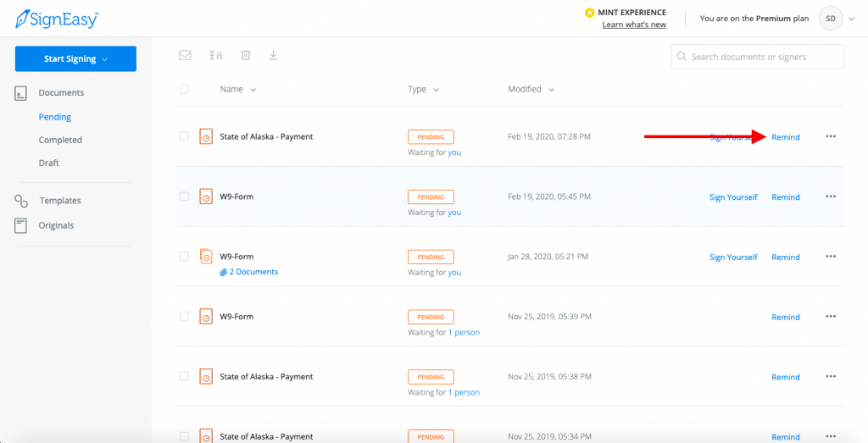868x443 pixels.
Task: Click Remind for the 05:45 PM W9-Form
Action: [x=786, y=197]
